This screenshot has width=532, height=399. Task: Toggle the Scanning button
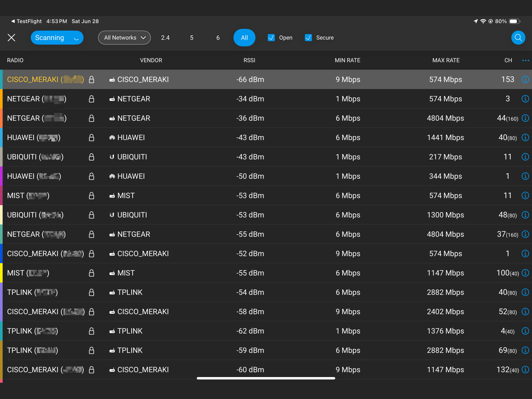pyautogui.click(x=57, y=38)
